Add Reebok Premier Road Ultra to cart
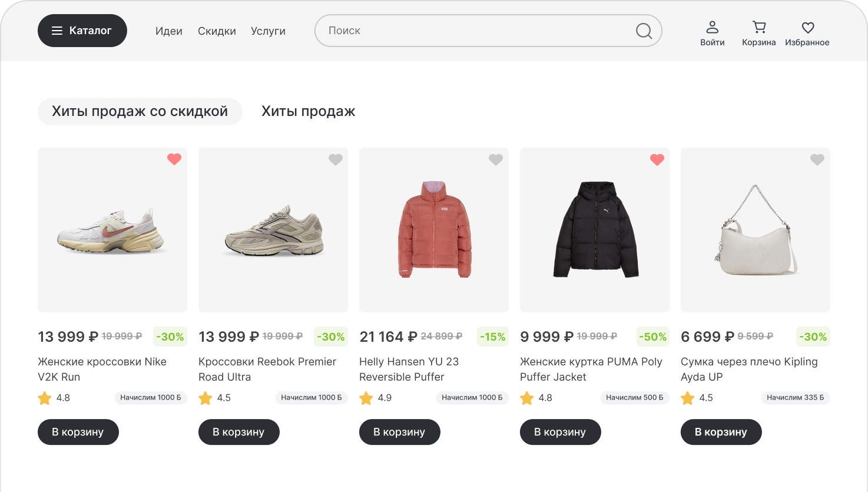Viewport: 868px width, 492px height. (x=238, y=432)
